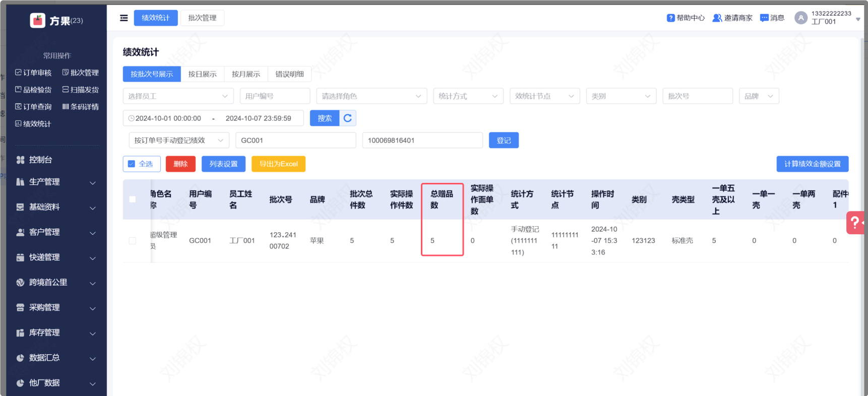Screen dimensions: 868x396
Task: Toggle the 全选 checkbox
Action: click(132, 164)
